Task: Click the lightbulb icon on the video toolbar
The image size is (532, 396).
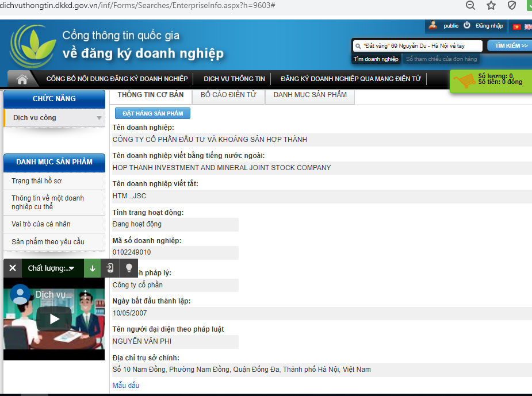Action: pos(129,268)
